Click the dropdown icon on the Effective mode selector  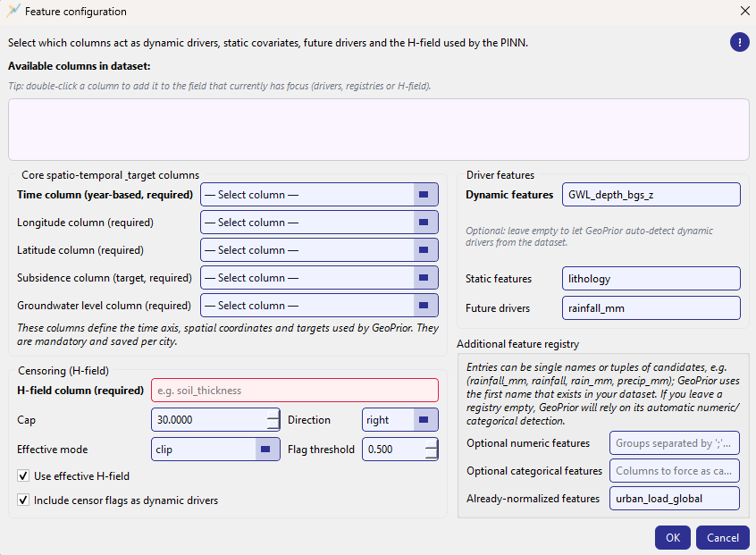point(265,450)
